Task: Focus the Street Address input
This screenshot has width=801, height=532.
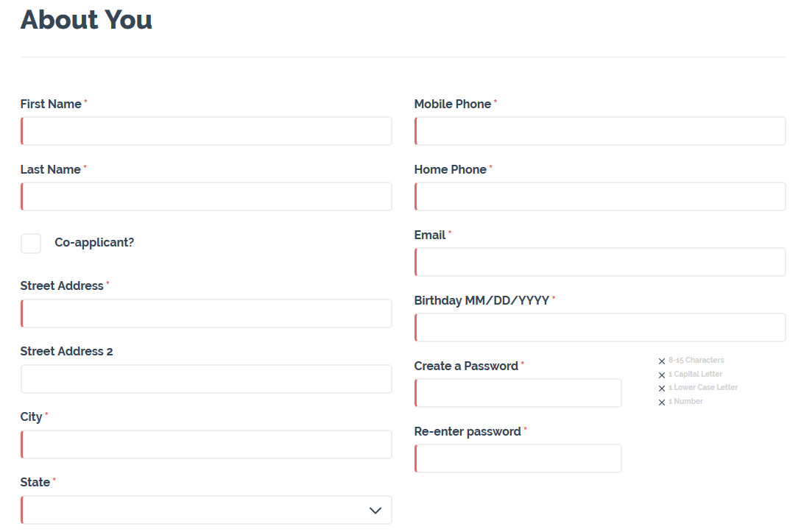Action: pyautogui.click(x=206, y=313)
